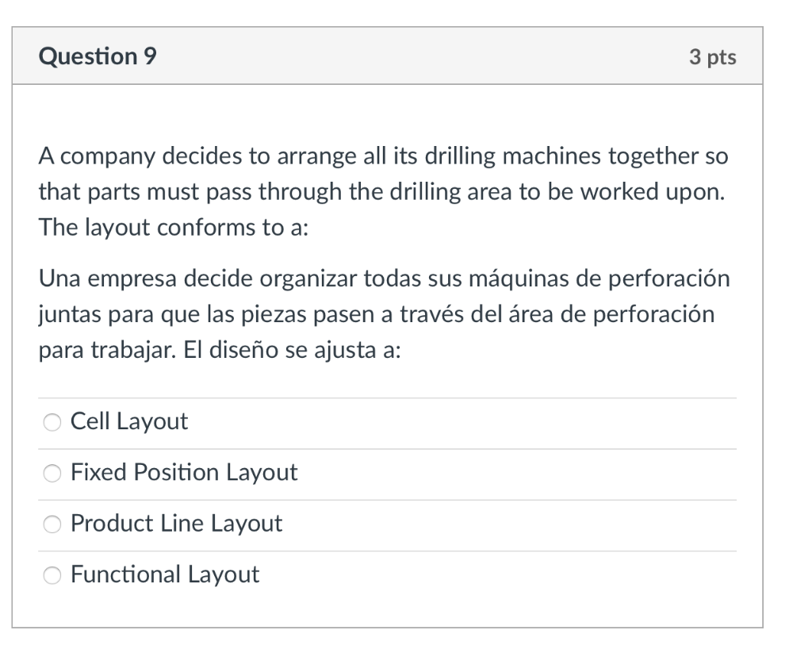Select the Functional Layout radio button
Screen dimensions: 812x657
(x=52, y=574)
